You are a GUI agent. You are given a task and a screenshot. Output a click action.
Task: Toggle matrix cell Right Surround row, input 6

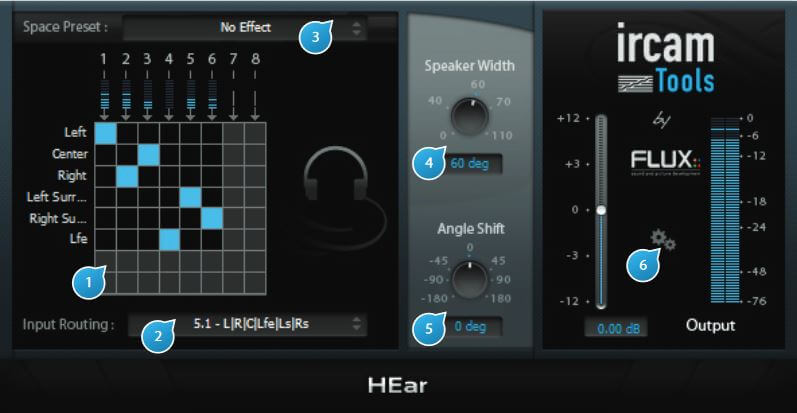[212, 219]
